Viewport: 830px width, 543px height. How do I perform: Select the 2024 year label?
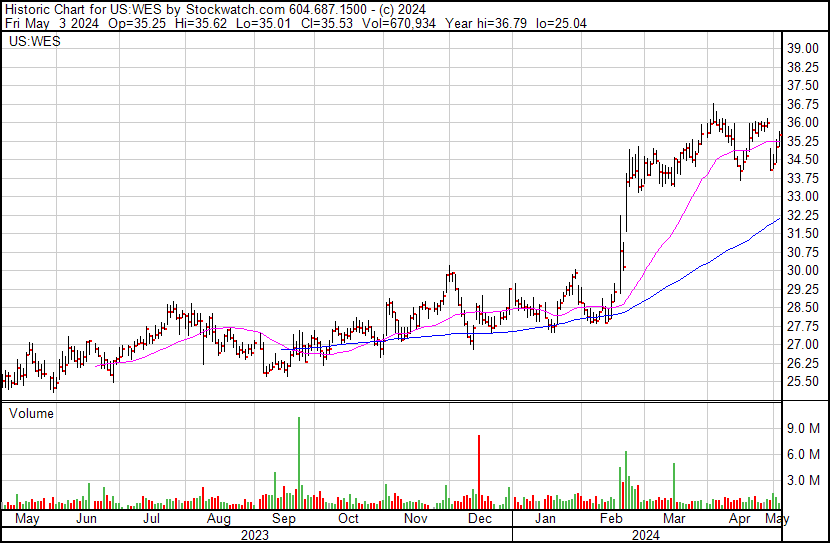(x=646, y=535)
